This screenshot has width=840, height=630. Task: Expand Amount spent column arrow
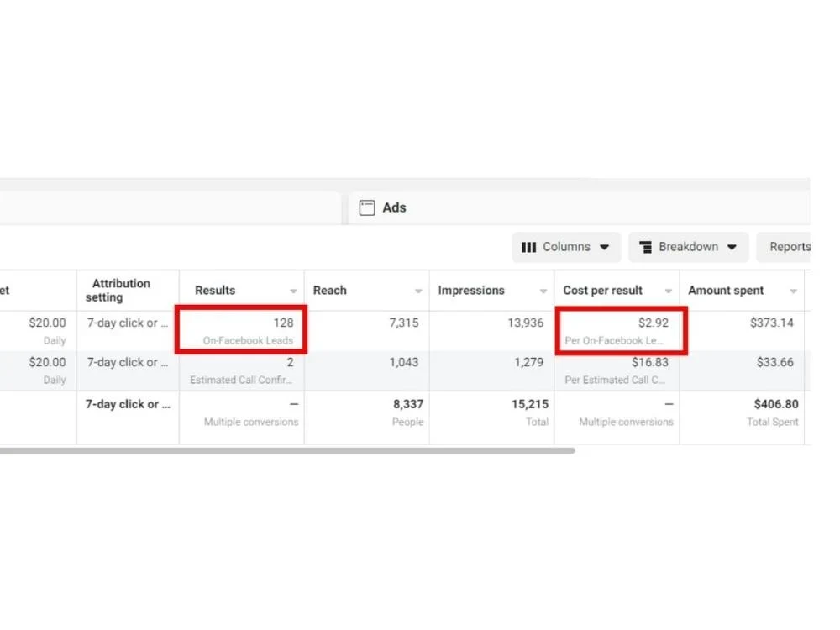tap(794, 291)
